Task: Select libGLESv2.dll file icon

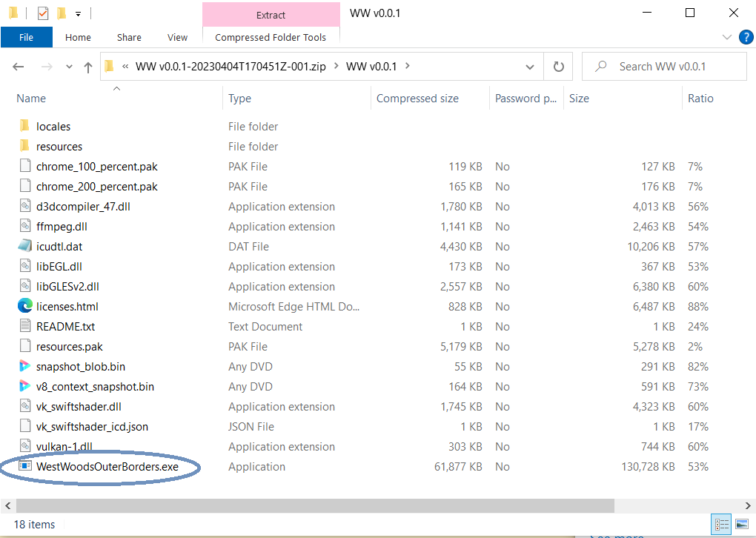Action: pyautogui.click(x=25, y=286)
